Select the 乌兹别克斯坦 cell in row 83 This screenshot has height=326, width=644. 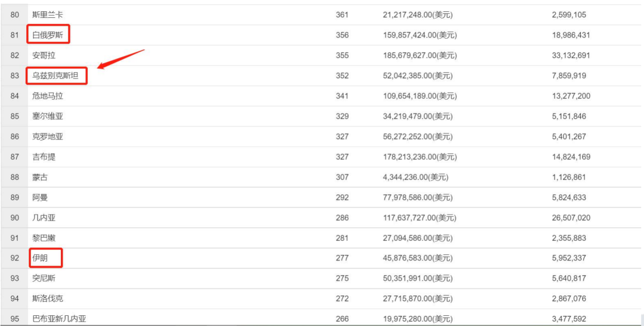point(57,76)
